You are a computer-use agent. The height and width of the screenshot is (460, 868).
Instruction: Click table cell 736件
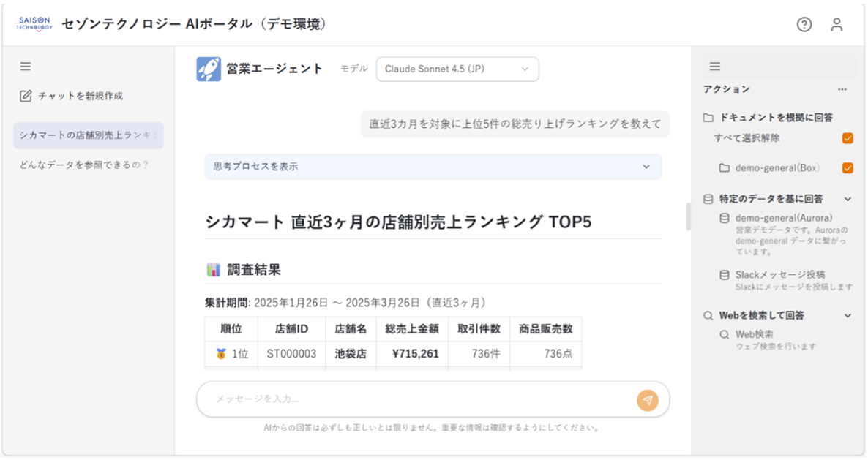479,354
